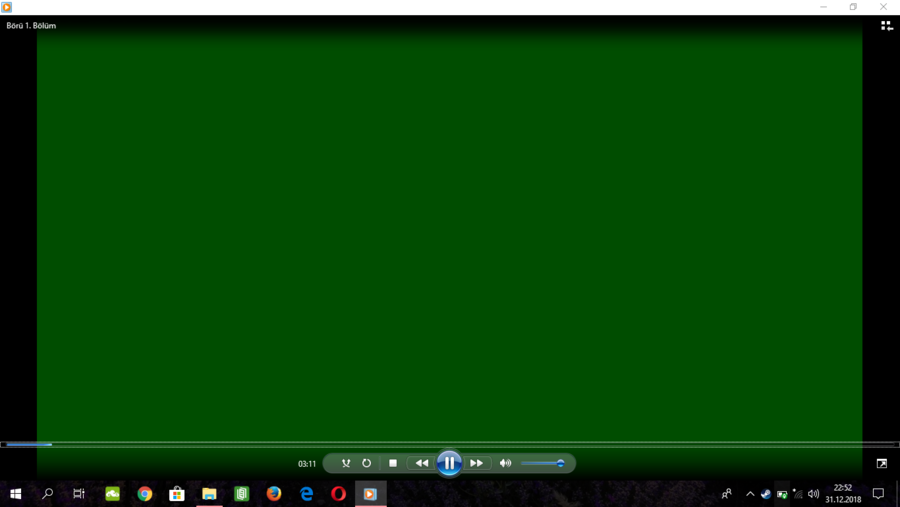The image size is (900, 507).
Task: Click the rewind (previous) button
Action: (421, 463)
